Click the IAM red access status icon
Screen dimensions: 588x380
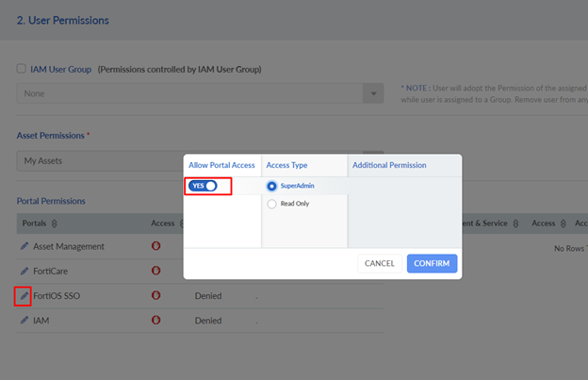(x=155, y=321)
